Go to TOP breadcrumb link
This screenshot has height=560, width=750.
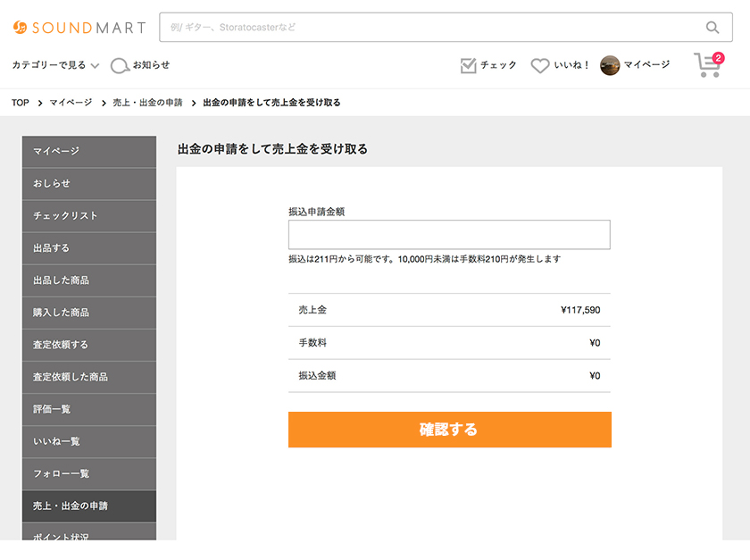[x=20, y=103]
